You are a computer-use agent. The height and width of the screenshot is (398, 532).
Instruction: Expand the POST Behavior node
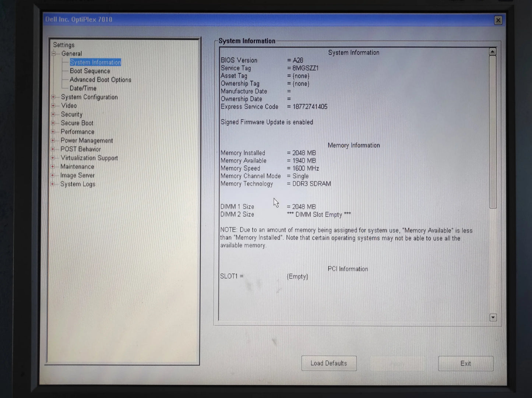53,149
